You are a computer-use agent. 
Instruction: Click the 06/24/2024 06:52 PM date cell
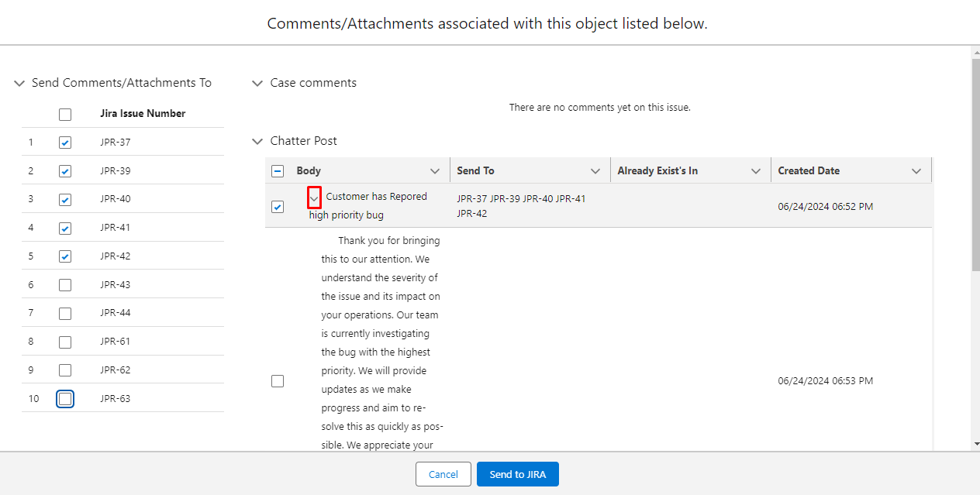(x=826, y=207)
